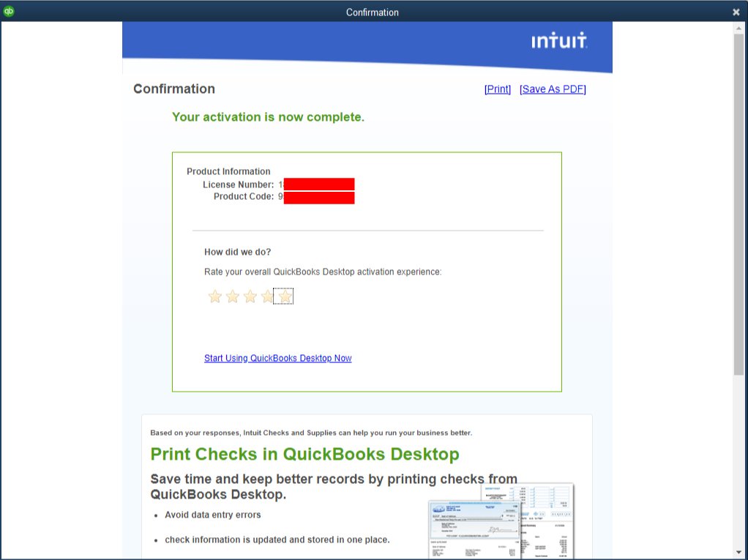Click the check sample thumbnail image

click(x=501, y=521)
